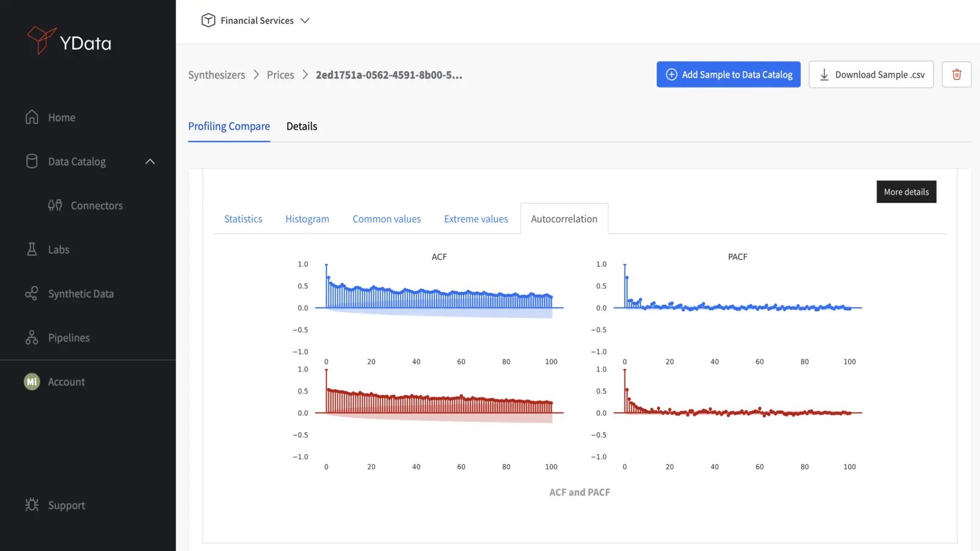Open Data Catalog in the sidebar

[x=77, y=161]
